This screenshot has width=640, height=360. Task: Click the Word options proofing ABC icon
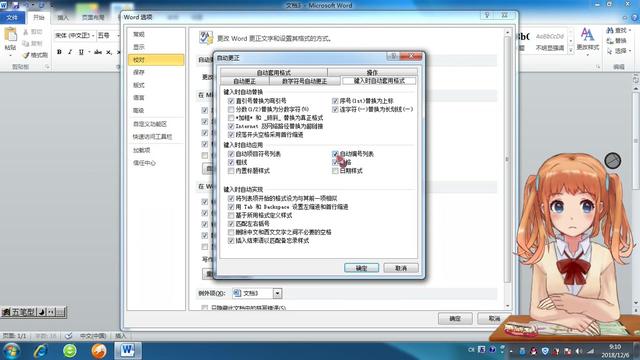(x=206, y=38)
